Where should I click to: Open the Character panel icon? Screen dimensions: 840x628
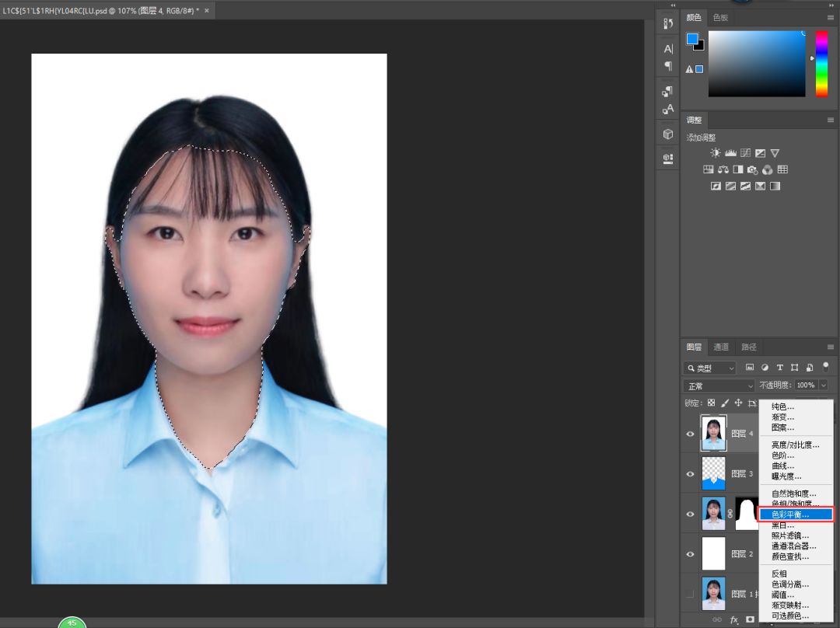pyautogui.click(x=668, y=49)
